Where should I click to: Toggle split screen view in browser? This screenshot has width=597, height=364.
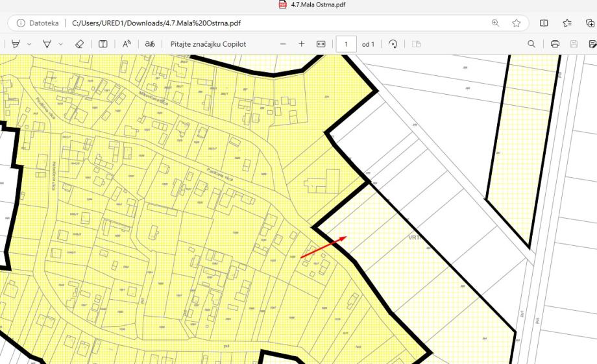click(x=544, y=23)
